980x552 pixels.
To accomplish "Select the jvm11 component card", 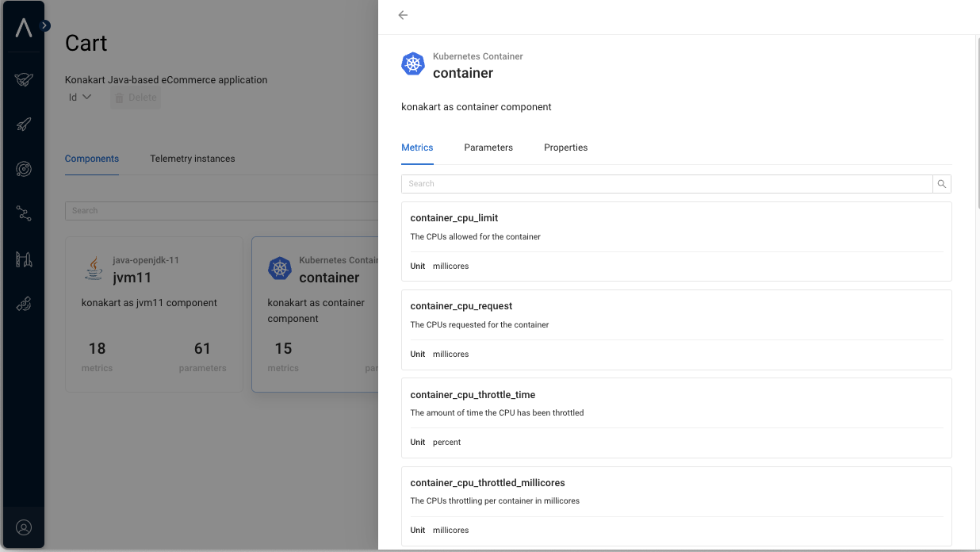I will pyautogui.click(x=154, y=314).
